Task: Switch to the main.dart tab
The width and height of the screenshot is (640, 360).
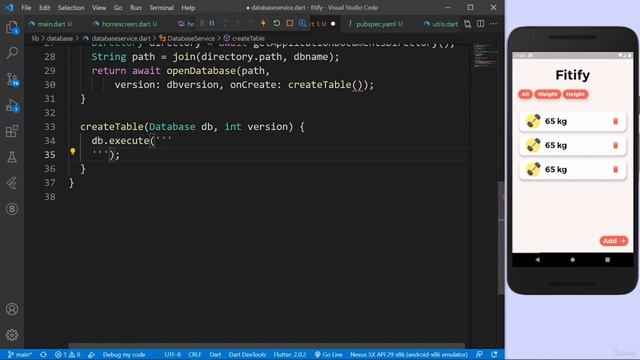Action: pyautogui.click(x=51, y=24)
